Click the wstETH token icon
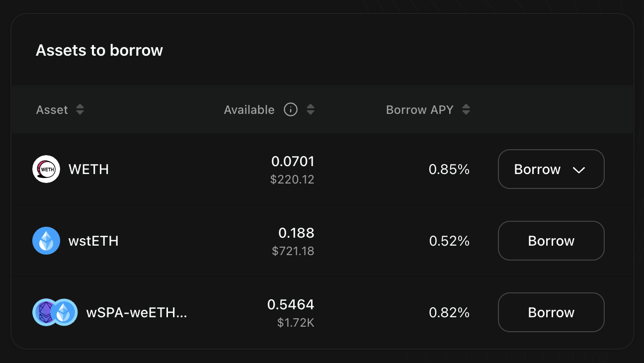Screen dimensions: 644x363 click(46, 241)
